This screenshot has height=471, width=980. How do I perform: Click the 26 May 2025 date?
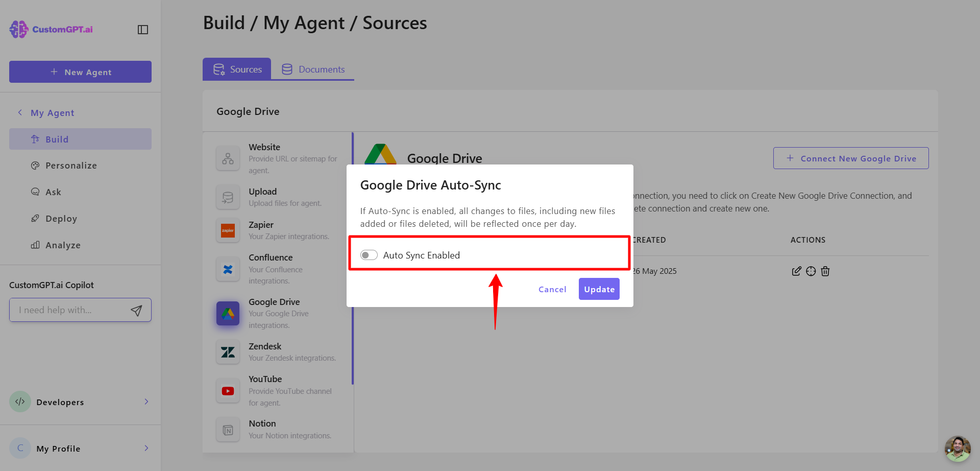655,271
